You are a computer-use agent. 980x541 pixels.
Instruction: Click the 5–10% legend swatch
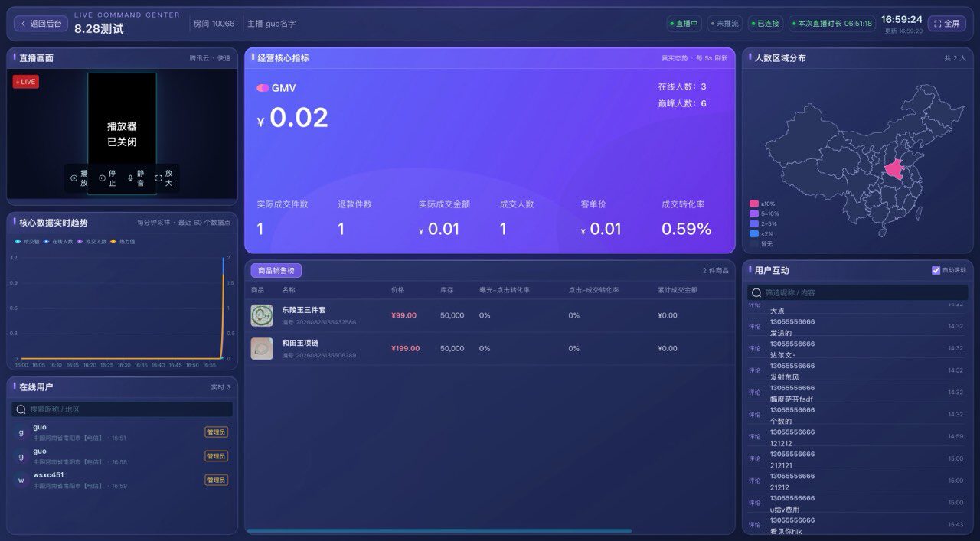pos(754,213)
